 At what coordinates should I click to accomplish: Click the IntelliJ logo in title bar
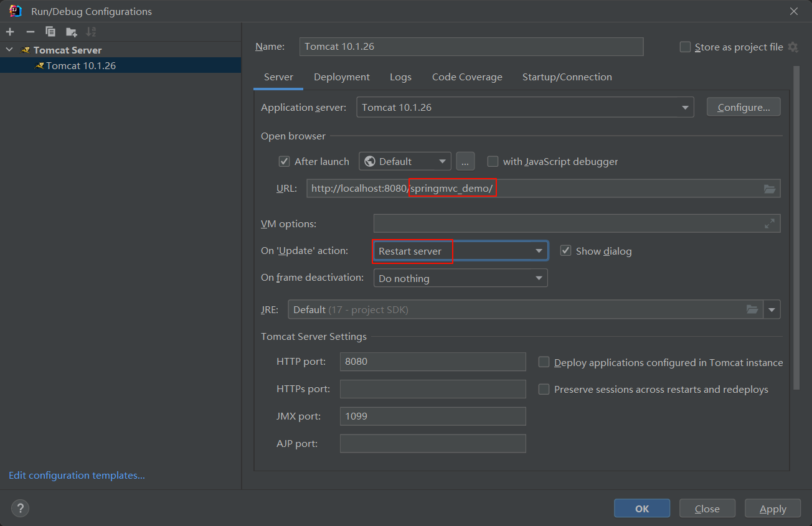pyautogui.click(x=16, y=11)
